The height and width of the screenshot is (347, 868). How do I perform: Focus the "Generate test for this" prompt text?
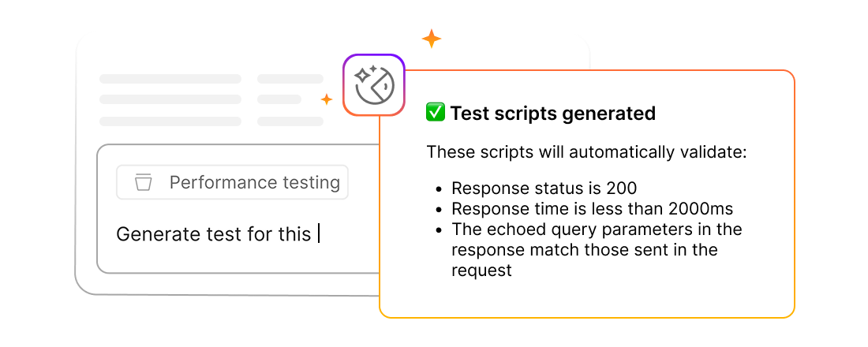[213, 234]
